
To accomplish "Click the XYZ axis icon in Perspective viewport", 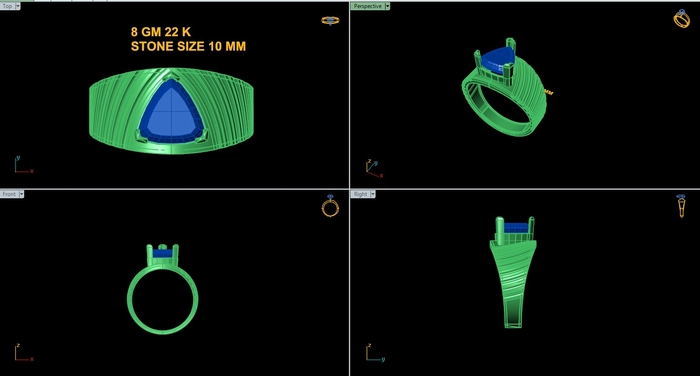I will click(x=374, y=169).
